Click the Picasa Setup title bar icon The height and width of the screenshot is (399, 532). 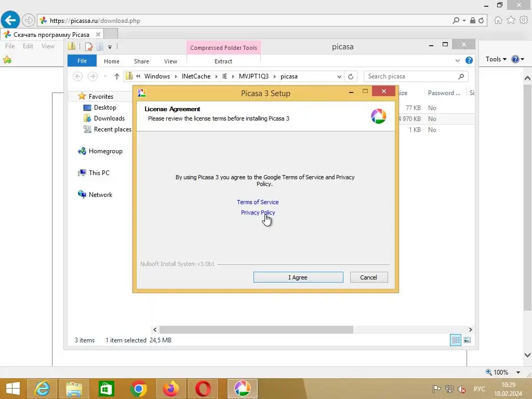point(142,92)
